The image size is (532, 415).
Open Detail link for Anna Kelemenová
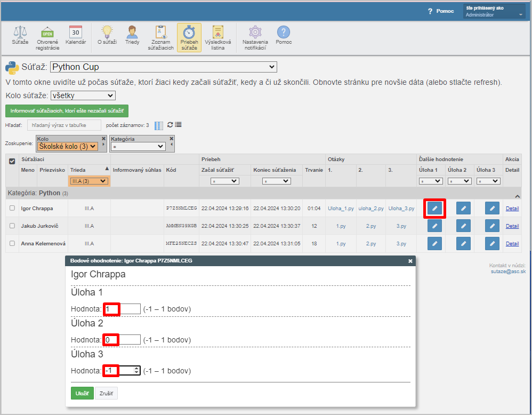(512, 244)
